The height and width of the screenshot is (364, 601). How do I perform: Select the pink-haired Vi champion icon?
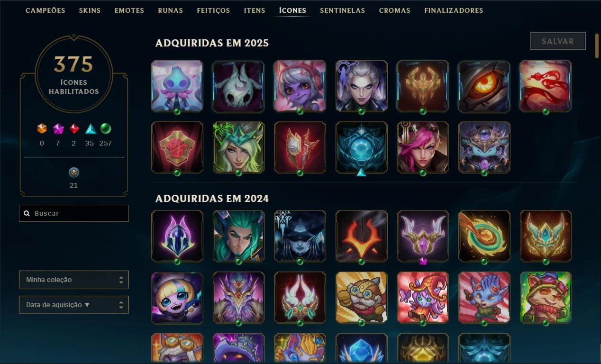pos(423,148)
